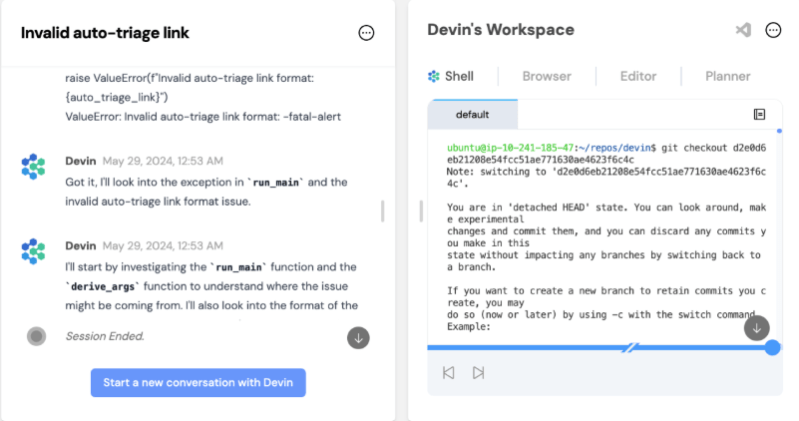Switch to the Browser tab
This screenshot has height=421, width=799.
tap(547, 76)
